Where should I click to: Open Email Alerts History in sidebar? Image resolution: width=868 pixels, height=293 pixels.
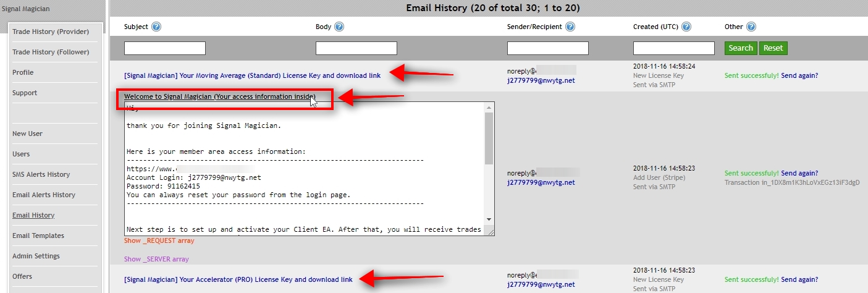(44, 195)
